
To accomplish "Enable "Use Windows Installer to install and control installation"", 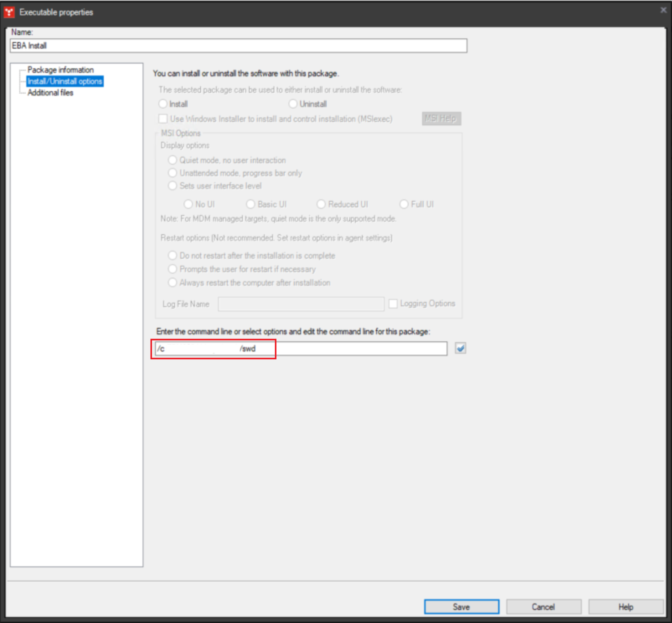I will click(x=162, y=119).
